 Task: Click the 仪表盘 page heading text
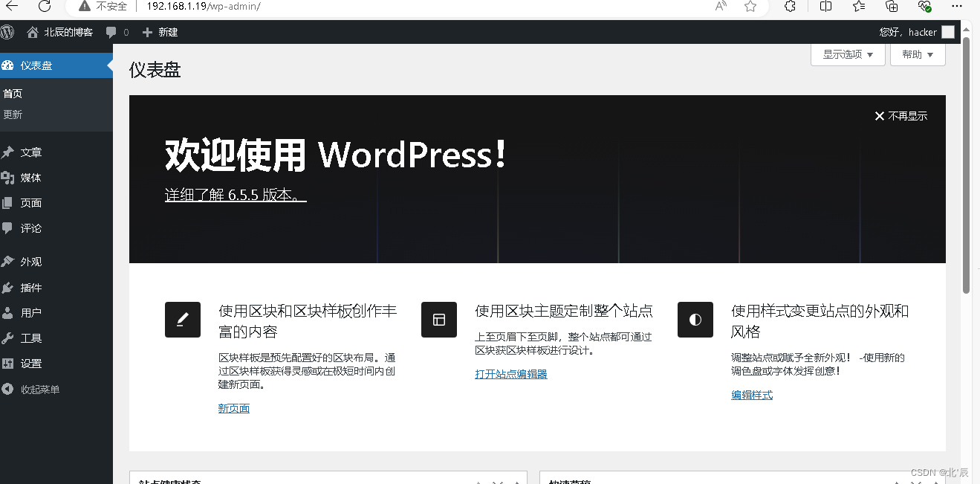click(x=155, y=70)
